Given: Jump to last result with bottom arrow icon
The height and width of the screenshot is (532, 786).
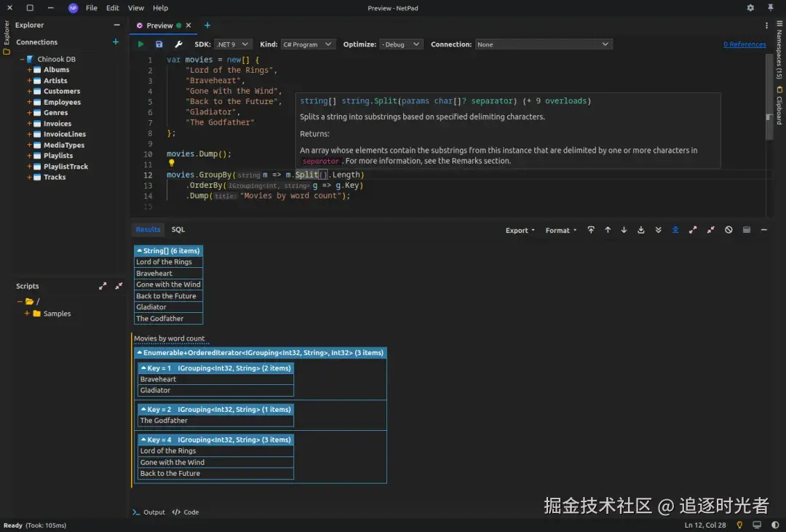Looking at the screenshot, I should coord(640,230).
